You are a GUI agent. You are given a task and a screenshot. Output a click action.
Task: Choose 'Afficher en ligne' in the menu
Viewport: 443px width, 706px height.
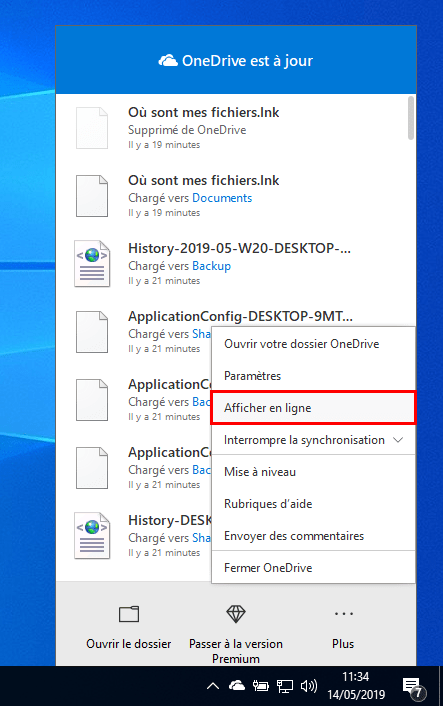coord(313,407)
